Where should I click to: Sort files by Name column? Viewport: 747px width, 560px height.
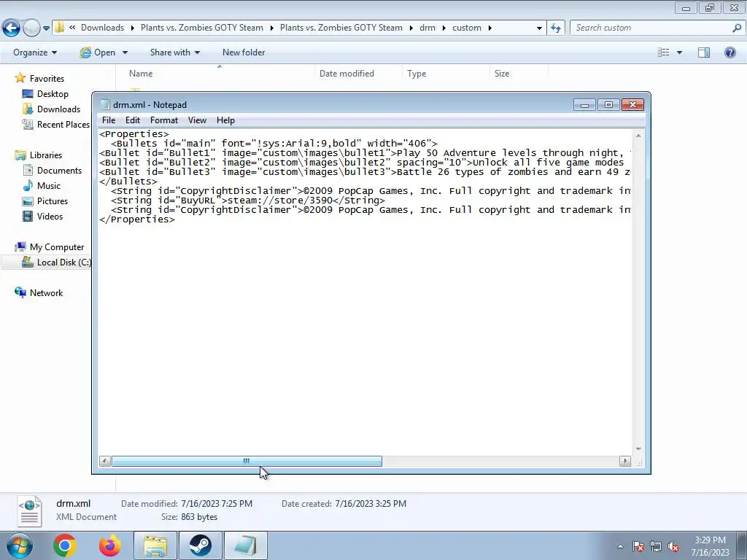pyautogui.click(x=141, y=74)
